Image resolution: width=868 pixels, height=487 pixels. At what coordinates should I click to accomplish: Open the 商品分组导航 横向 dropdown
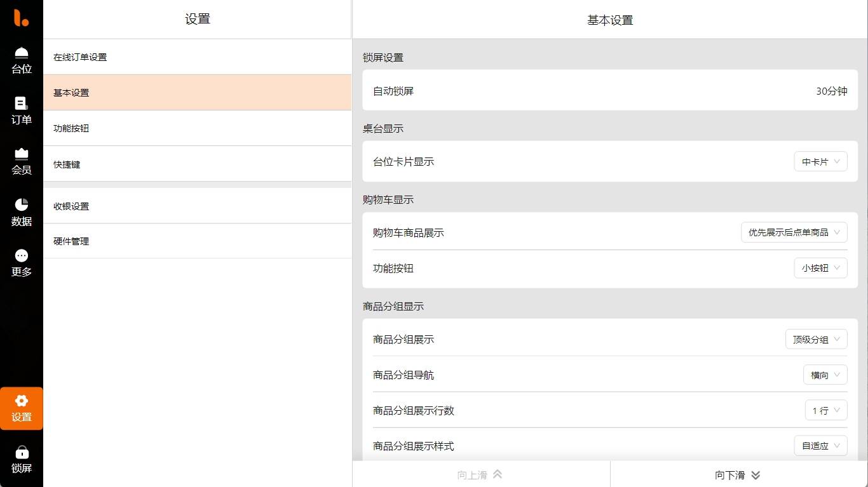point(825,375)
